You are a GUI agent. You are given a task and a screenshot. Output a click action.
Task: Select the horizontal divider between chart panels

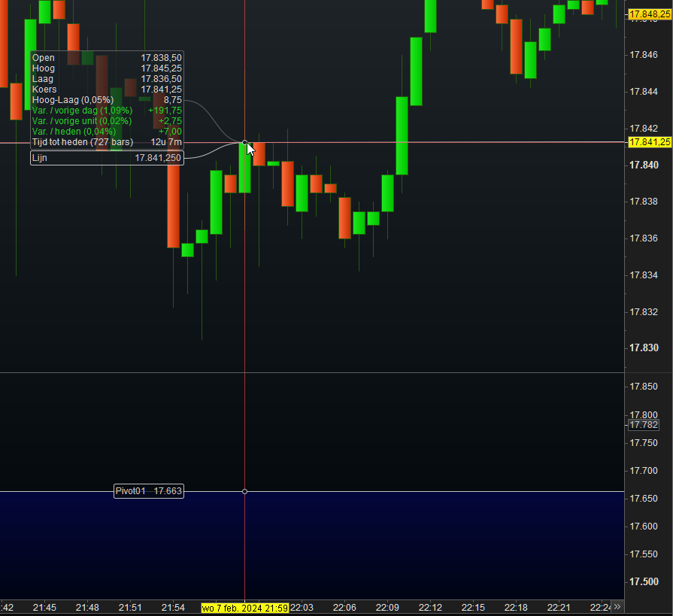tap(312, 372)
